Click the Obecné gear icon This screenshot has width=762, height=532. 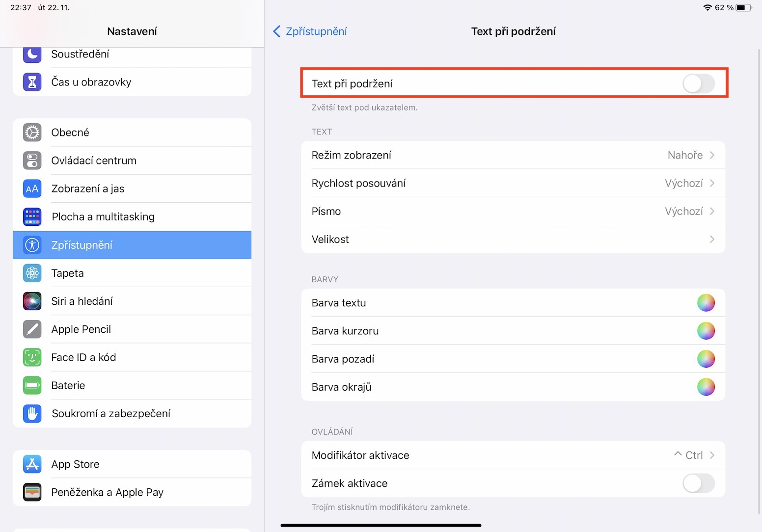[x=32, y=133]
